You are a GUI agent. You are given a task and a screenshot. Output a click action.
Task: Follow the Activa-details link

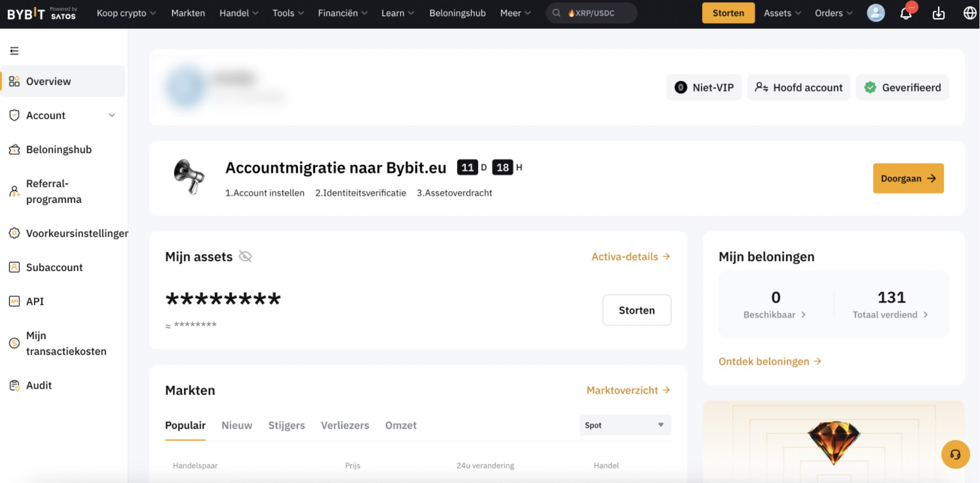point(631,257)
